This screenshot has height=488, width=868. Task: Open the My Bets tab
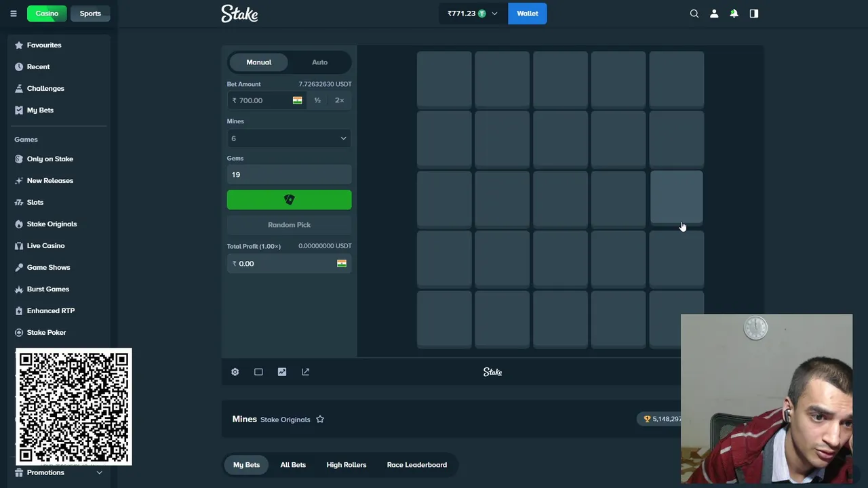coord(246,465)
